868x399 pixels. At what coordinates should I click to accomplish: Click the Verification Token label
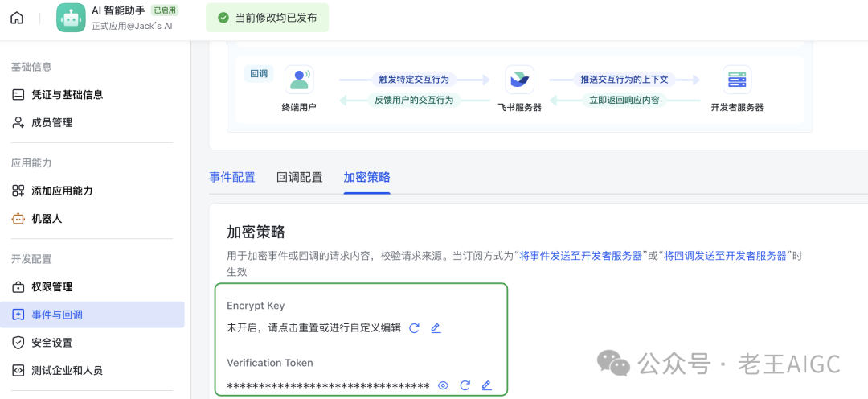click(x=270, y=363)
